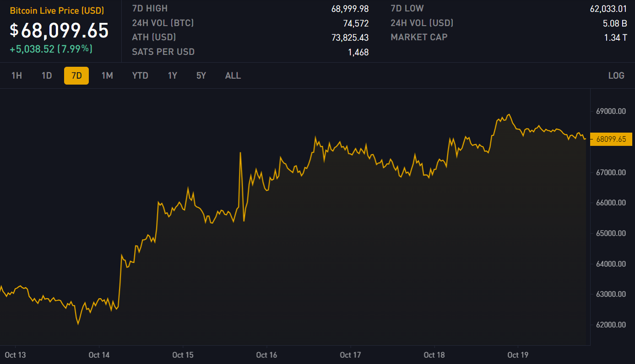Viewport: 635px width, 364px height.
Task: Click the 68099.65 current price tag on axis
Action: (x=611, y=139)
